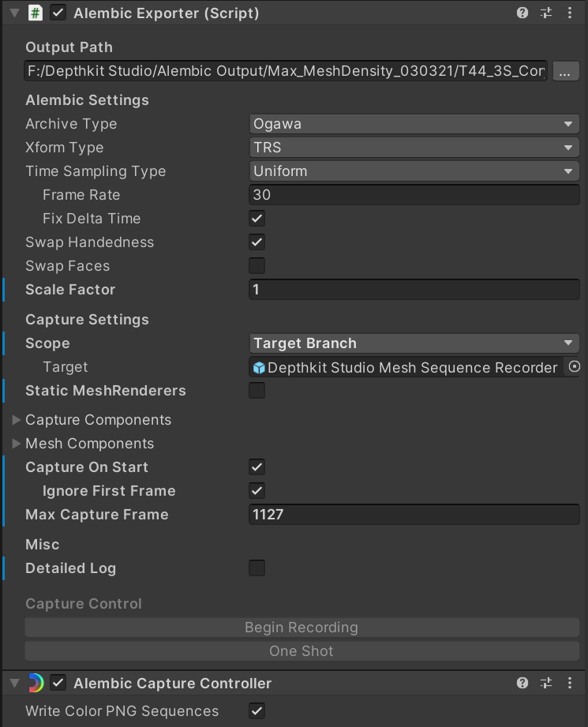Open Archive Type dropdown
This screenshot has width=588, height=727.
tap(414, 124)
